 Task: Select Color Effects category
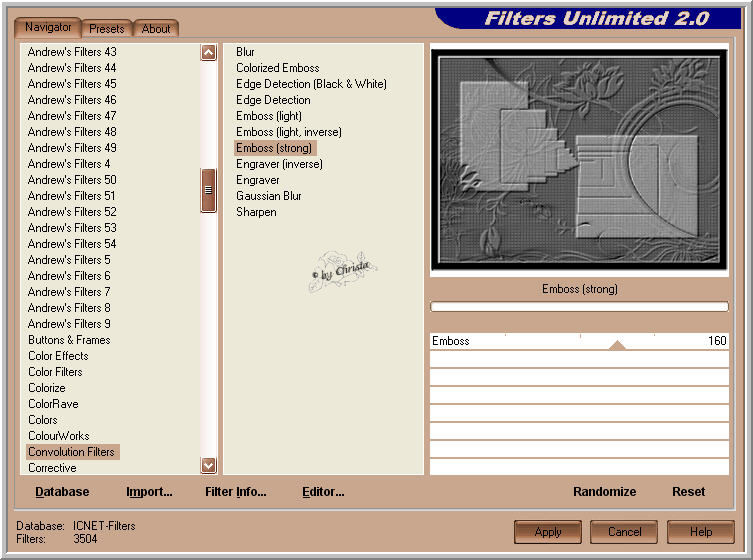58,356
